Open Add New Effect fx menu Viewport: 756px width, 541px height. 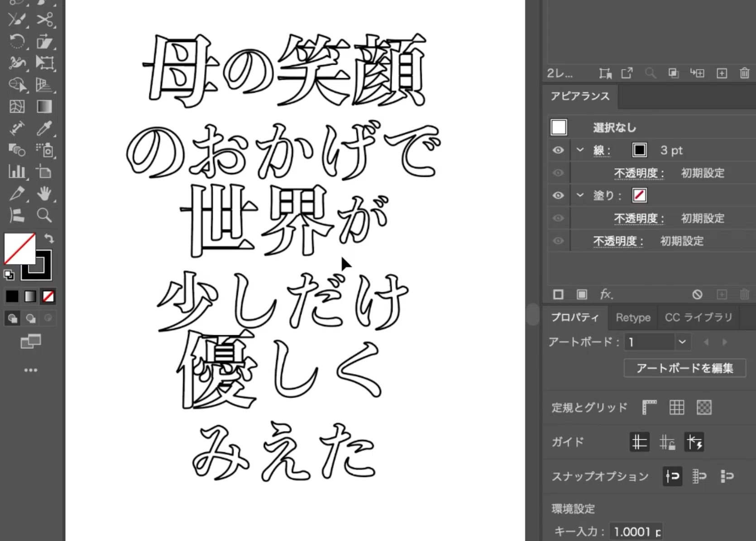[x=607, y=294]
